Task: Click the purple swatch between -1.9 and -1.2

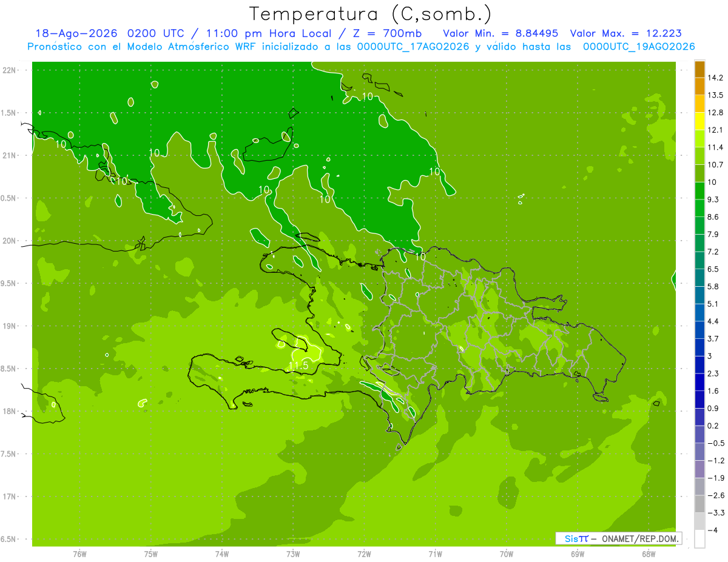Action: [x=699, y=469]
